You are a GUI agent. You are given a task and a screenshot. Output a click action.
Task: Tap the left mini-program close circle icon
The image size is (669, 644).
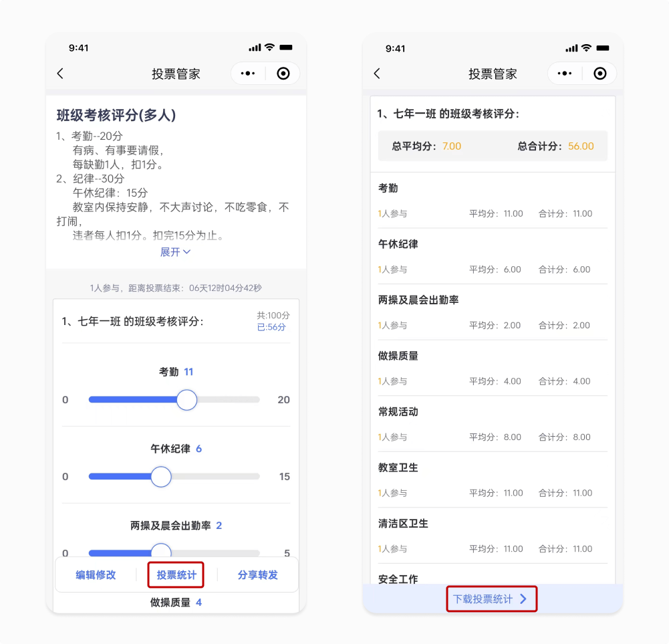[283, 74]
